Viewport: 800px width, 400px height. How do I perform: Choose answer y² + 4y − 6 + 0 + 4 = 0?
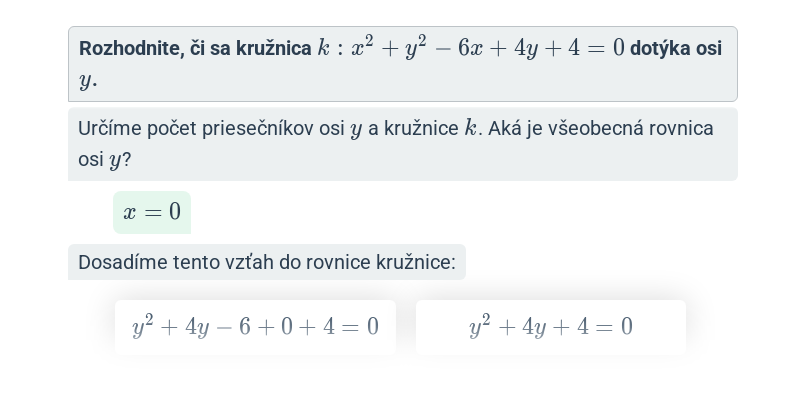[255, 327]
